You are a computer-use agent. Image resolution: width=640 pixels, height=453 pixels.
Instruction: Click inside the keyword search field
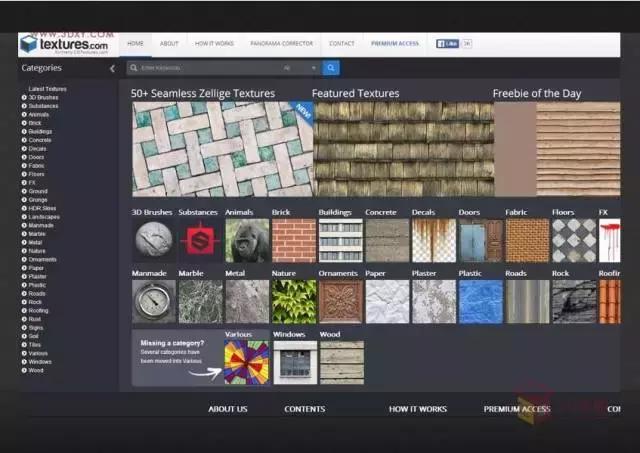click(x=205, y=68)
